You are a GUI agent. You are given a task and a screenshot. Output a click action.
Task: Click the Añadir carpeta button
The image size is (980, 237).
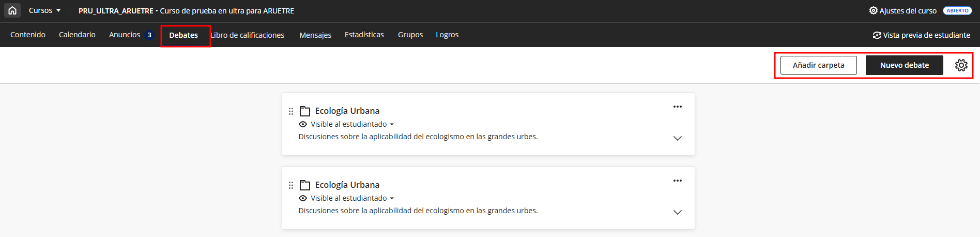[818, 65]
